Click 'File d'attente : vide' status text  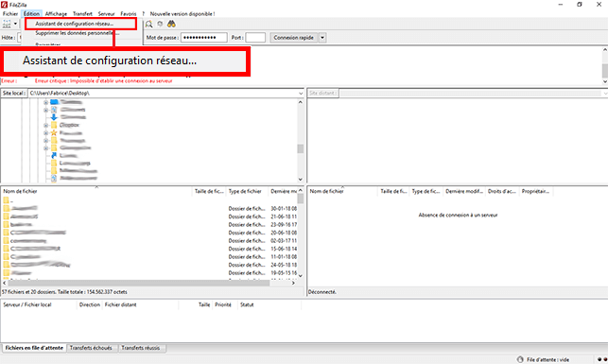pos(547,359)
